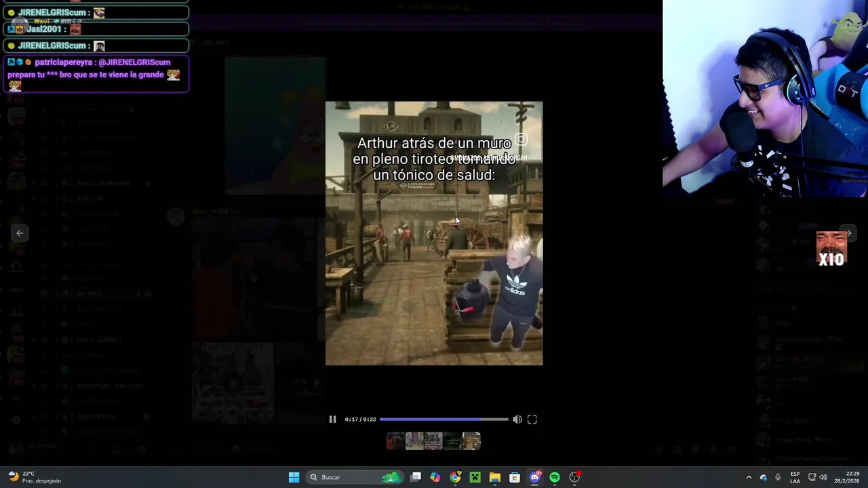
Task: Select the first thumbnail in the media strip
Action: click(395, 441)
